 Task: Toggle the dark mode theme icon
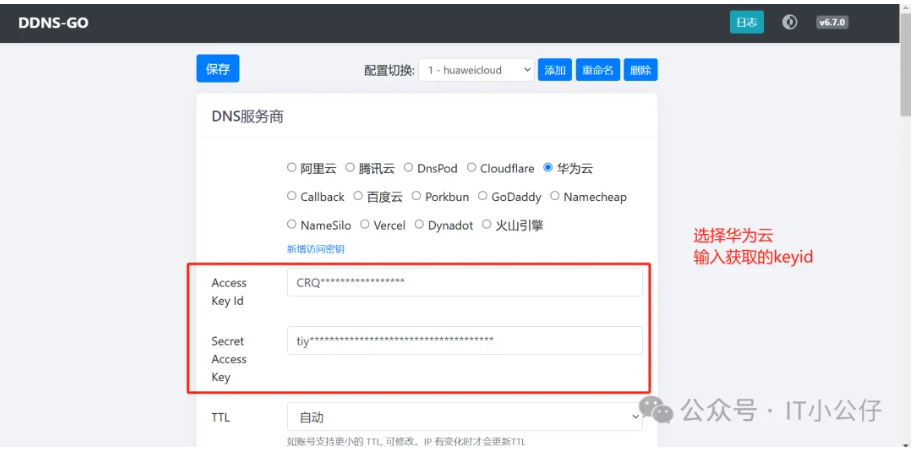click(x=790, y=22)
